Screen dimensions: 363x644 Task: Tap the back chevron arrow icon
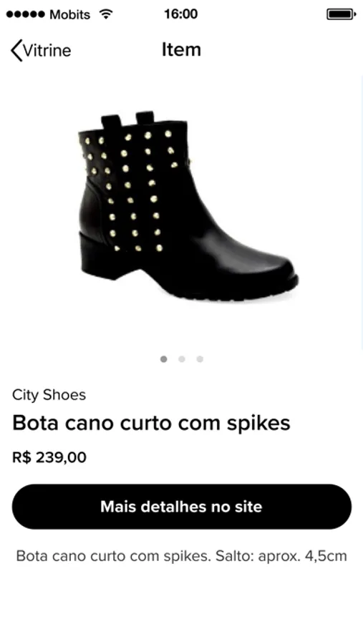16,51
